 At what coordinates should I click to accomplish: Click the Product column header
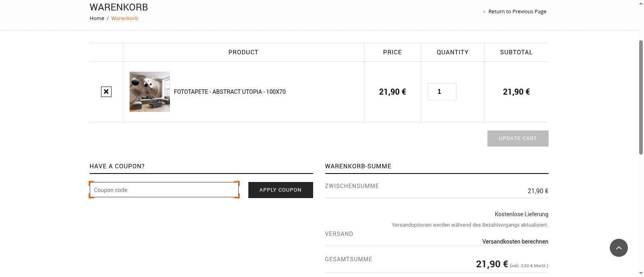coord(243,52)
